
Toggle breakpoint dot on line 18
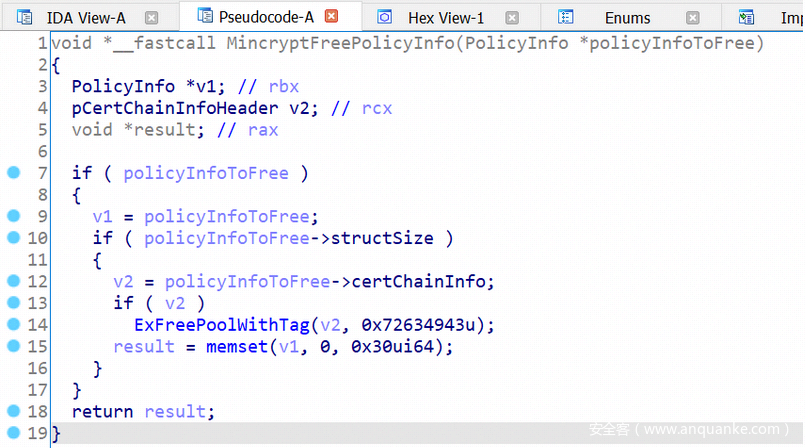pyautogui.click(x=14, y=411)
